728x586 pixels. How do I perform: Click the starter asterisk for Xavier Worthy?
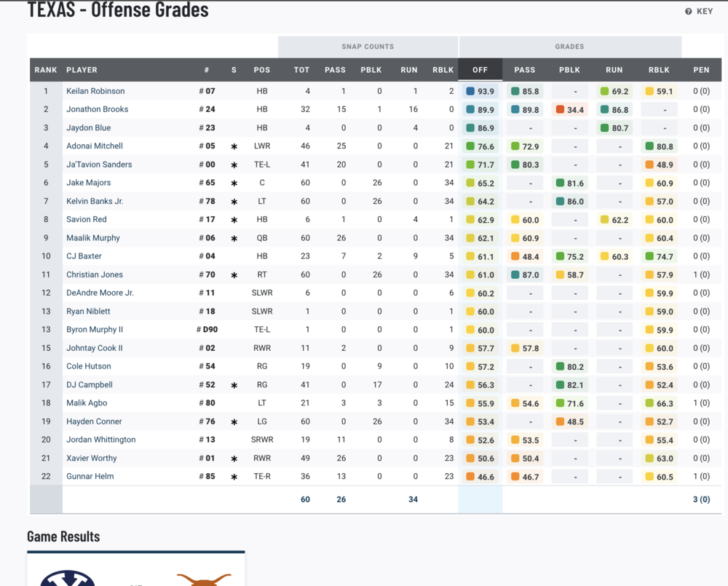(234, 459)
